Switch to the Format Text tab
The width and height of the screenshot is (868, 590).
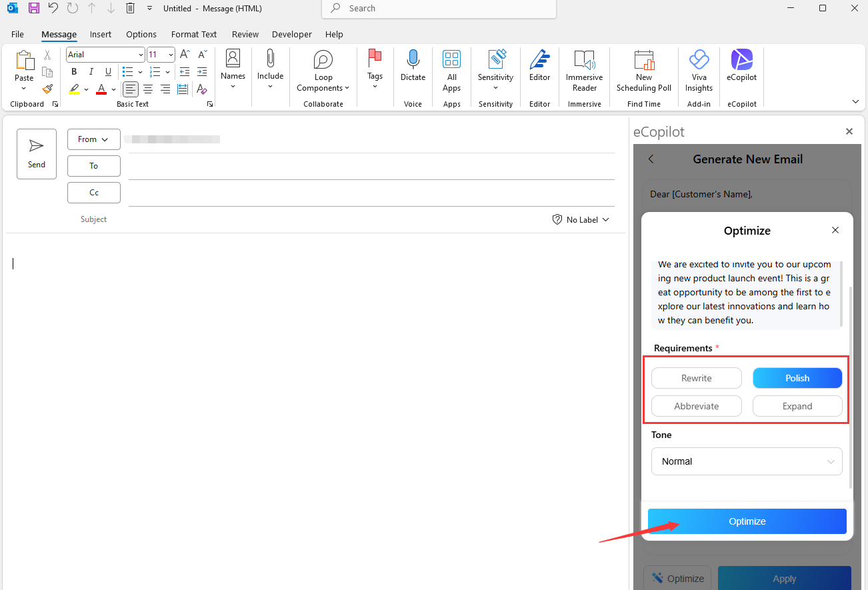[193, 34]
